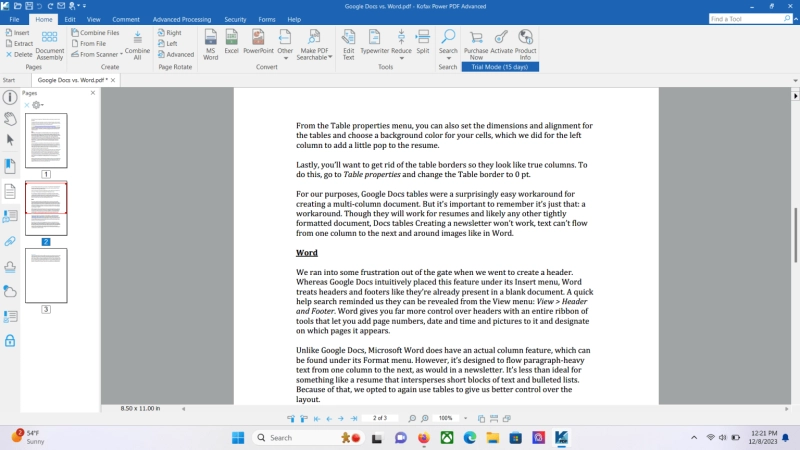Open the Search tool dropdown
Image resolution: width=800 pixels, height=450 pixels.
click(448, 58)
